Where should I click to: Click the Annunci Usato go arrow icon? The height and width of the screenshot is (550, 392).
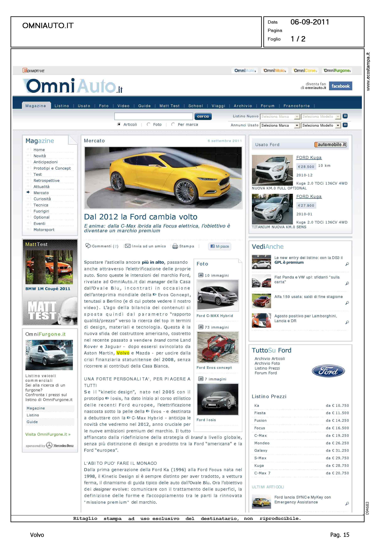pos(345,125)
